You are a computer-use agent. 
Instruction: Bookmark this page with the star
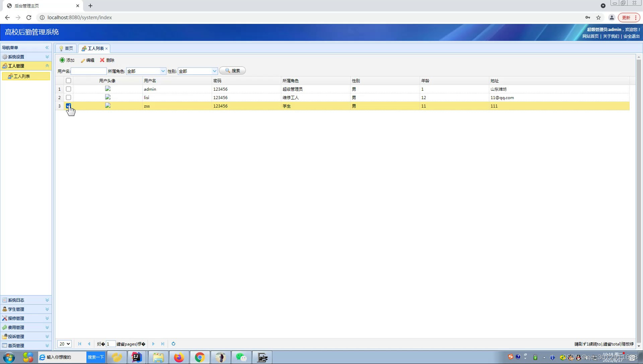click(598, 17)
